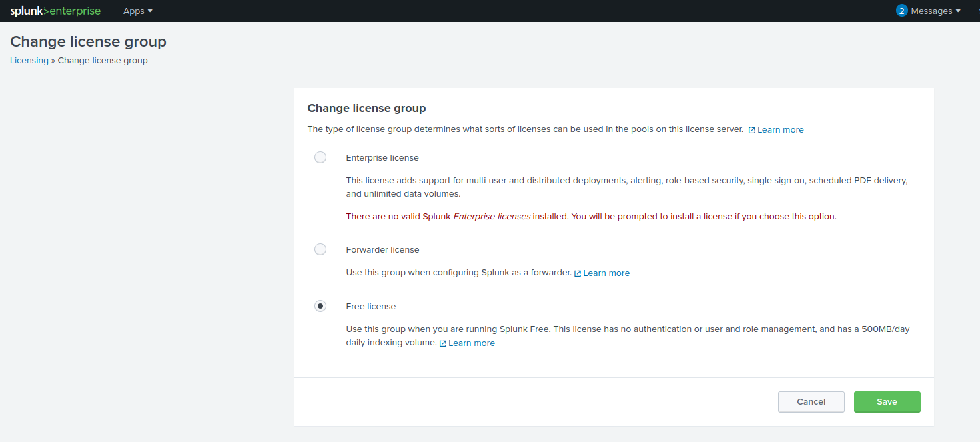Save the license group selection

887,402
